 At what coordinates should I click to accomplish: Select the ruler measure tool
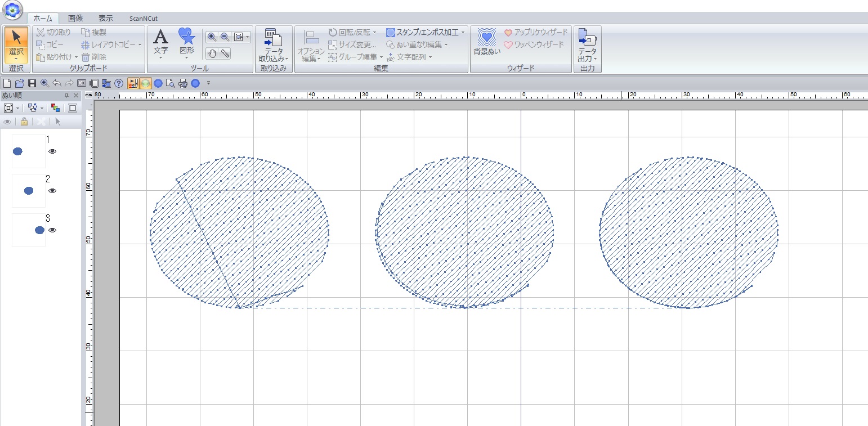[225, 53]
